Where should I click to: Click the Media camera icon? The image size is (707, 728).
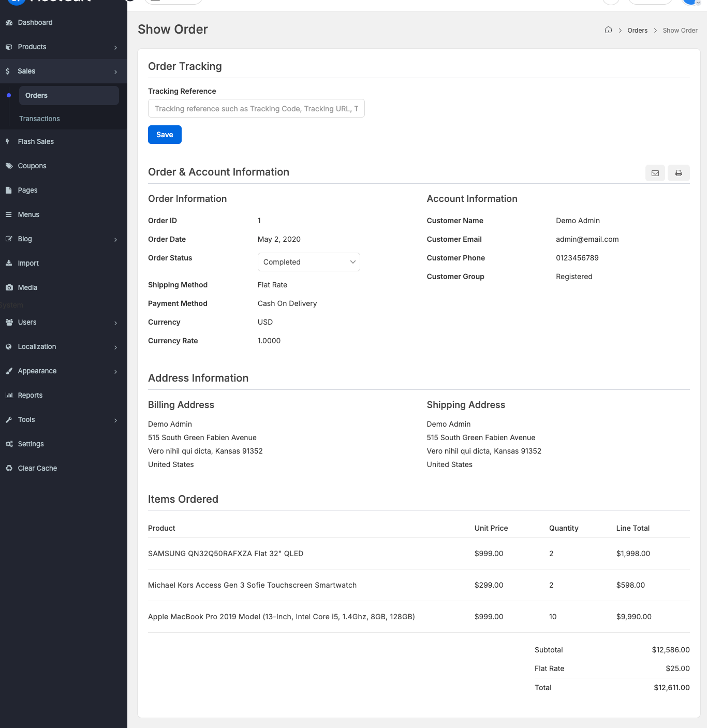(9, 287)
